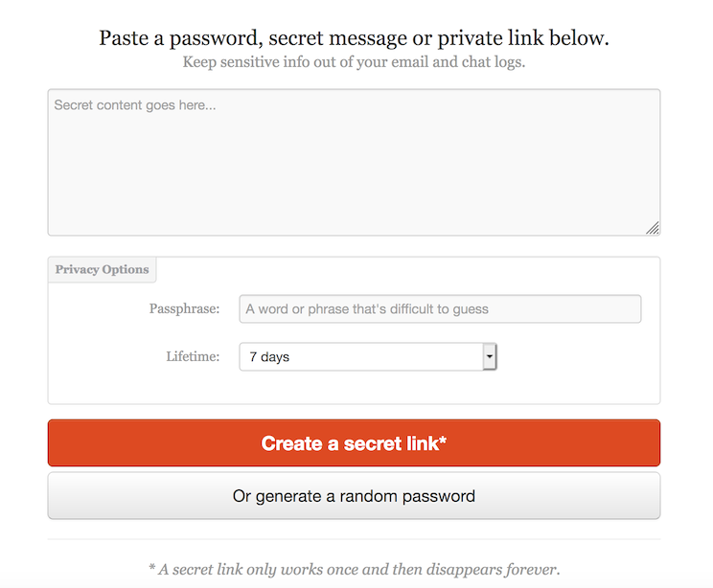The height and width of the screenshot is (588, 713).
Task: Click the 'Paste a password, secret message' heading
Action: [253, 38]
